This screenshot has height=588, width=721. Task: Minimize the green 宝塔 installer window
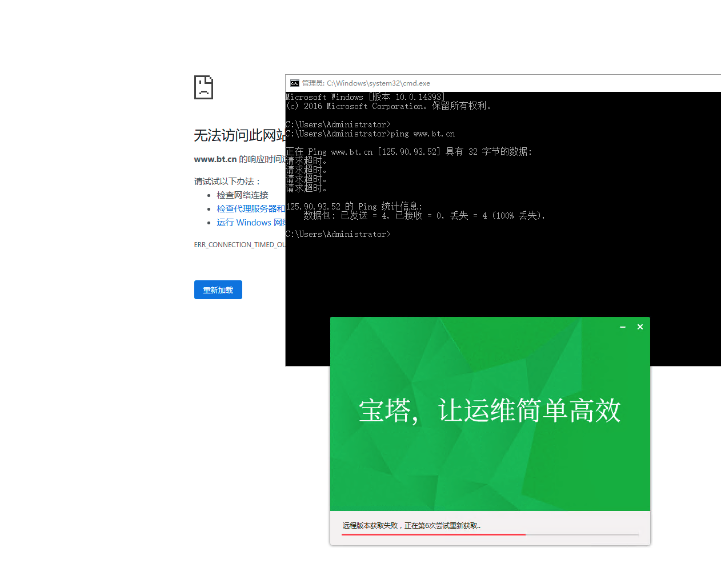pyautogui.click(x=623, y=327)
